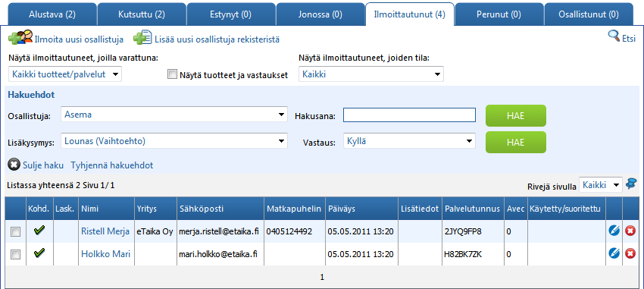Open the Ristell Merja name link
Image resolution: width=644 pixels, height=289 pixels.
coord(105,231)
